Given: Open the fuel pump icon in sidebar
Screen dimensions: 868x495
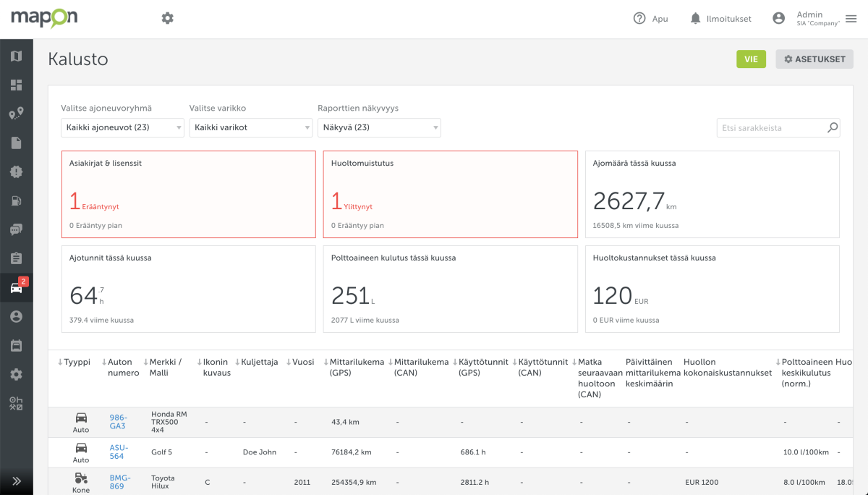Looking at the screenshot, I should pyautogui.click(x=16, y=201).
